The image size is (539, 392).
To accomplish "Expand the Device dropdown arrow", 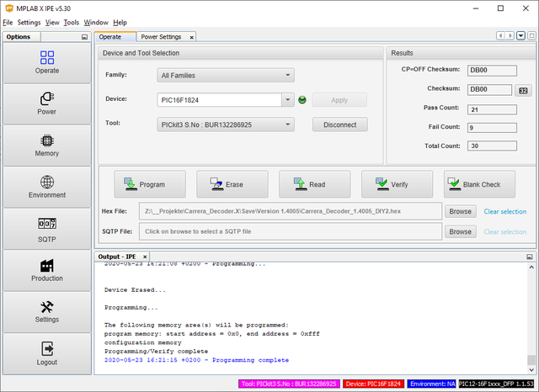I will (x=288, y=100).
